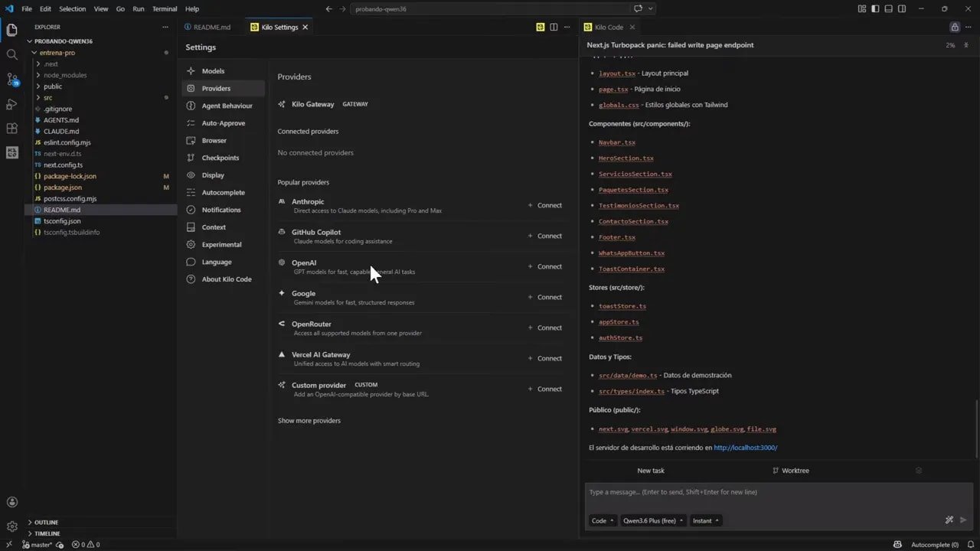Connect the OpenAI provider

click(545, 266)
